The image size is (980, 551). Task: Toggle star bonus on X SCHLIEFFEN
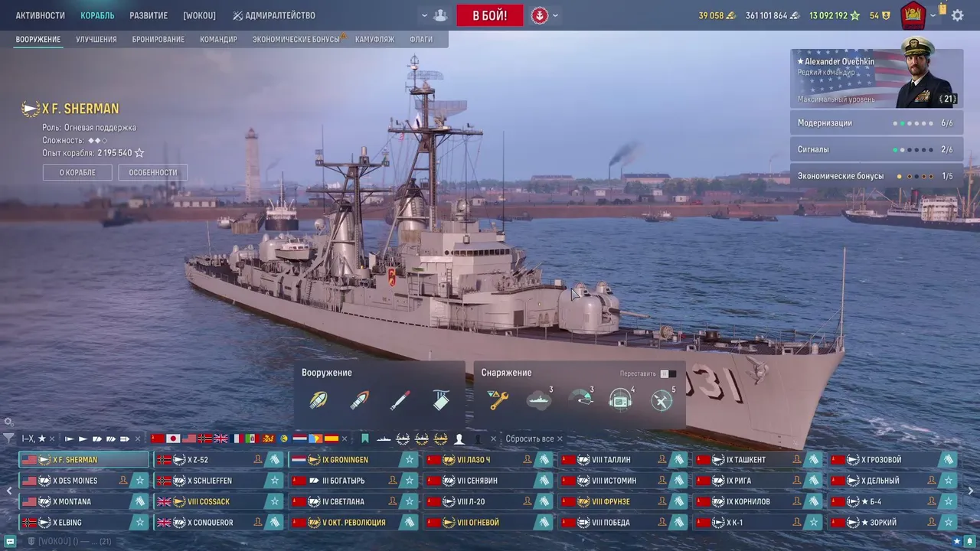click(275, 481)
